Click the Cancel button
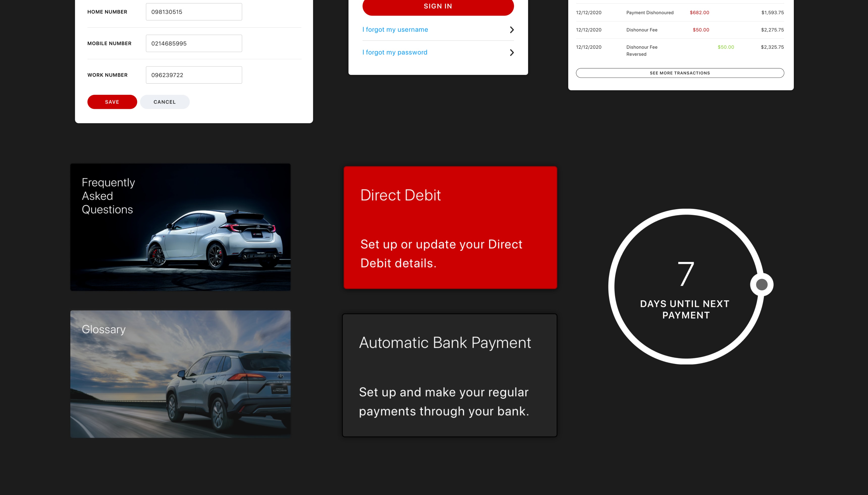Screen dimensions: 868x495 pos(165,102)
